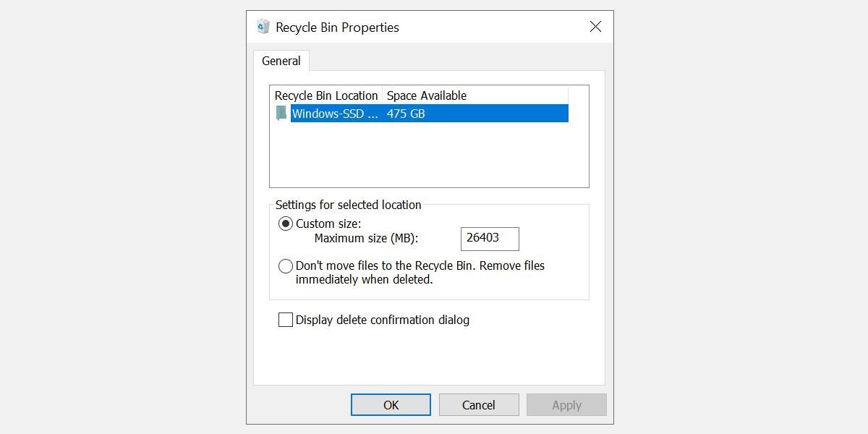Switch to the General tab
Image resolution: width=868 pixels, height=434 pixels.
[281, 61]
